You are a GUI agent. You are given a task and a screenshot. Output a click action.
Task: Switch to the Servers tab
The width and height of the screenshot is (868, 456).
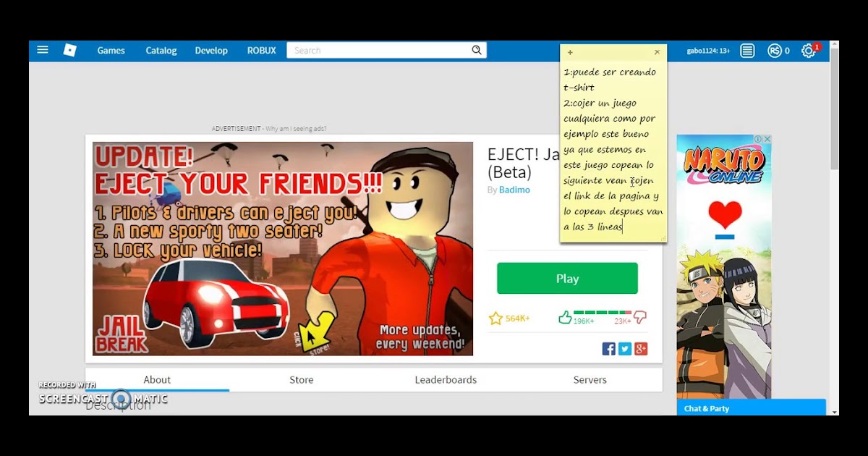(x=590, y=380)
